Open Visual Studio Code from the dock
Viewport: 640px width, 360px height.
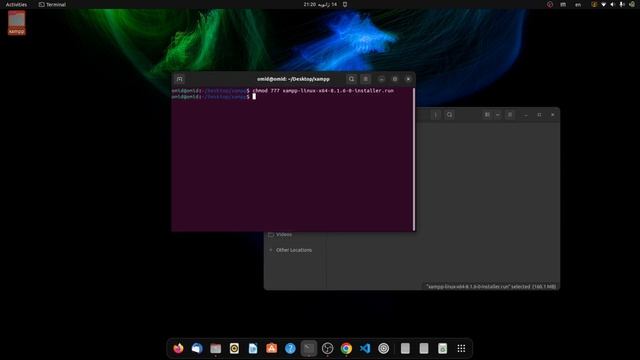pyautogui.click(x=365, y=348)
